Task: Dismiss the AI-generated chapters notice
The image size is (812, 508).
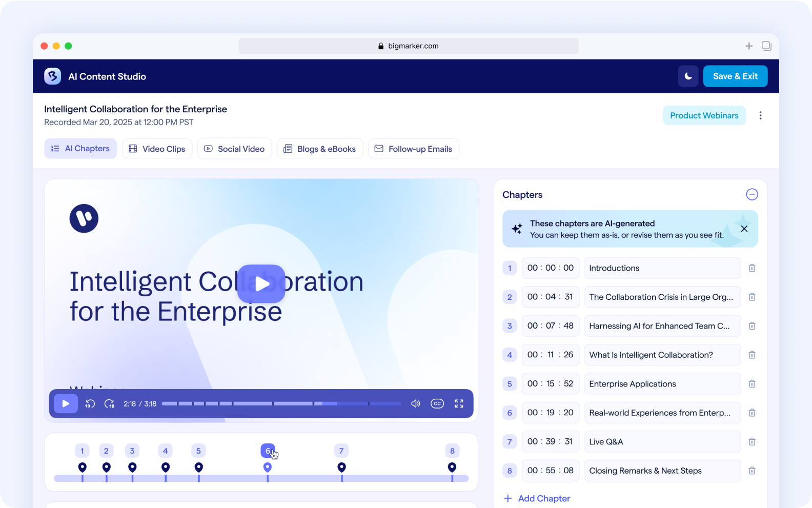Action: pyautogui.click(x=744, y=229)
